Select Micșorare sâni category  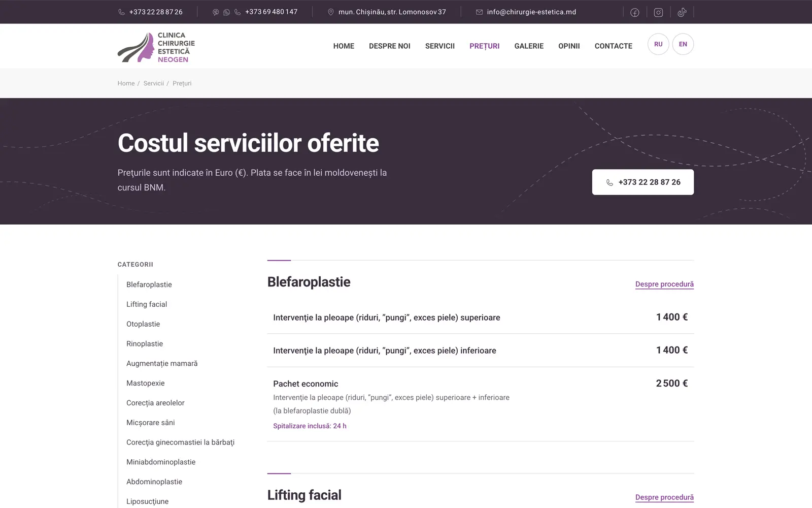(x=151, y=423)
